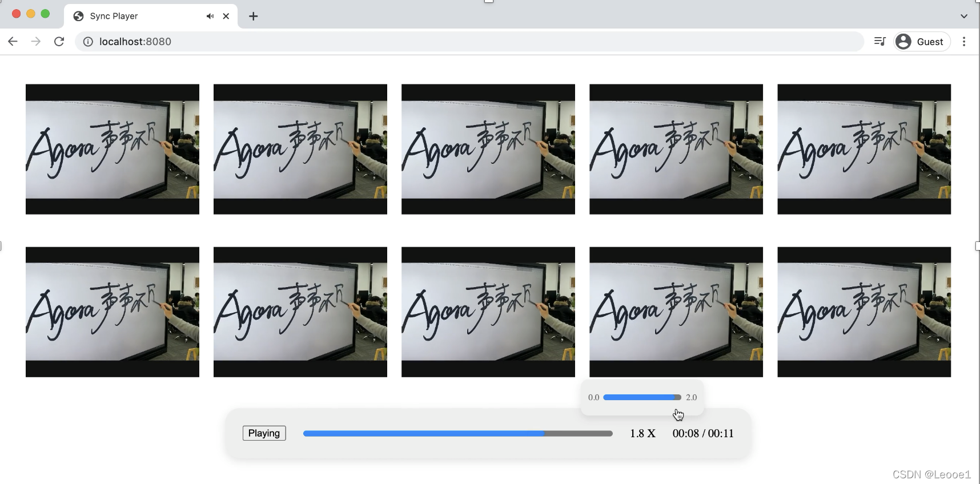The height and width of the screenshot is (484, 980).
Task: Toggle the Playing button
Action: coord(264,433)
